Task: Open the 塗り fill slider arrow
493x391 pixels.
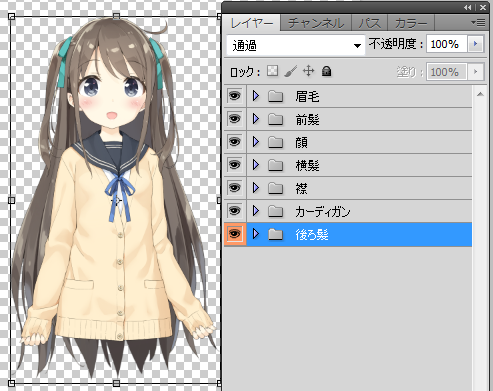Action: [476, 72]
